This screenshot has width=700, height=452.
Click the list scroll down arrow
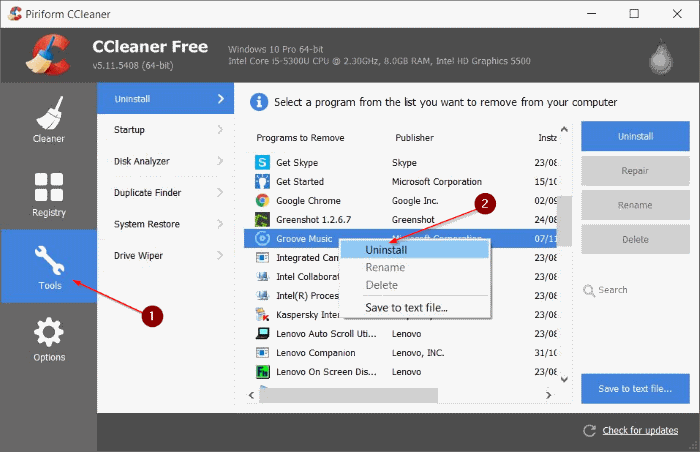[564, 380]
